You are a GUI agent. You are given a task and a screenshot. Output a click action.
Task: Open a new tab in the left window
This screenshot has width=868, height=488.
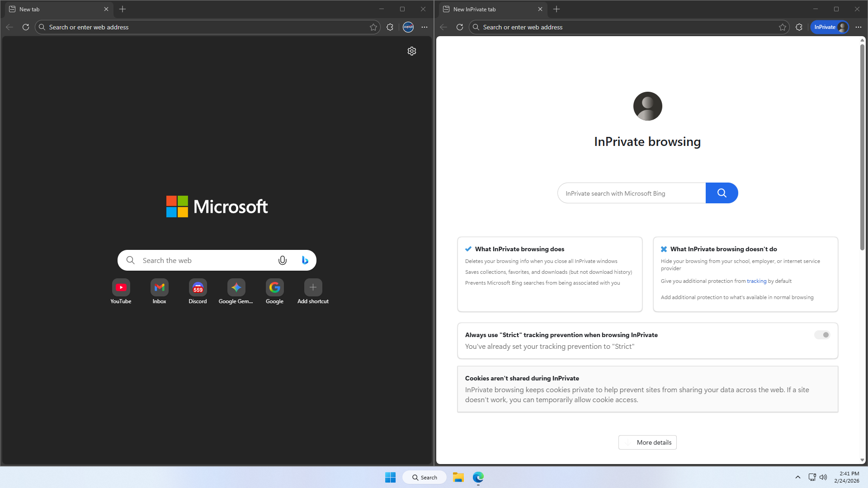click(123, 9)
